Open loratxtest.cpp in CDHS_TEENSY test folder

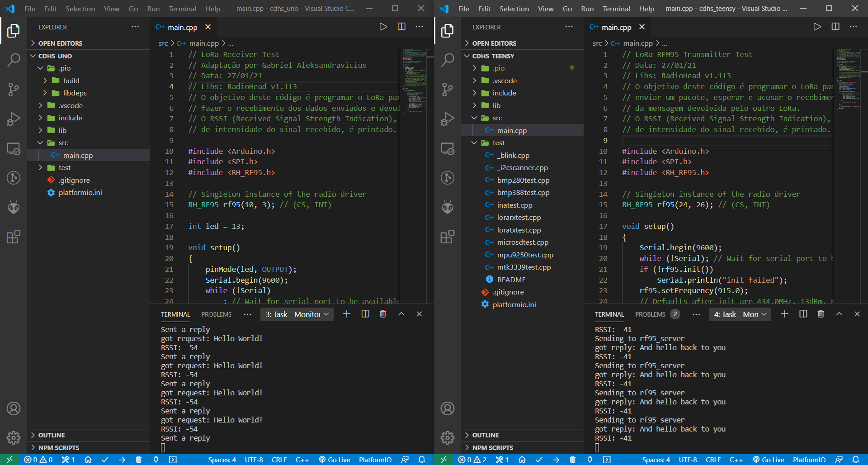(x=522, y=230)
